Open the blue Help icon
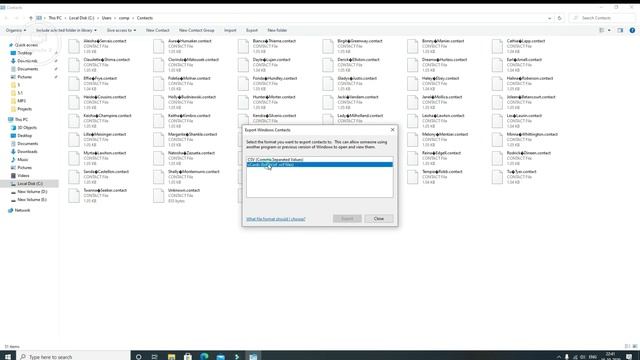The width and height of the screenshot is (640, 360). [x=632, y=30]
